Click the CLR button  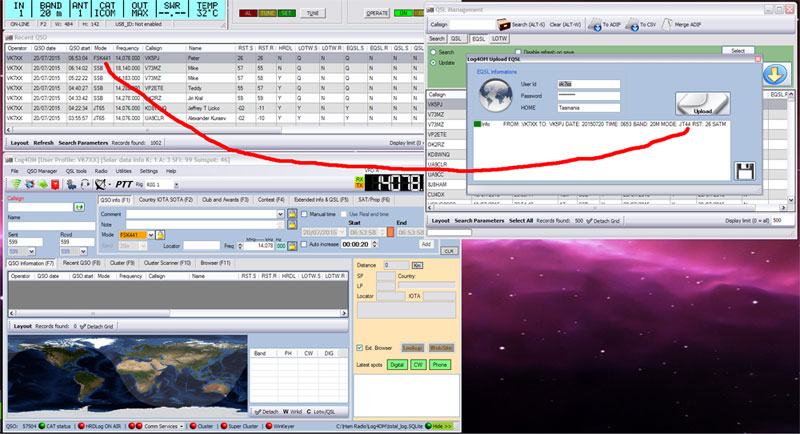point(449,251)
